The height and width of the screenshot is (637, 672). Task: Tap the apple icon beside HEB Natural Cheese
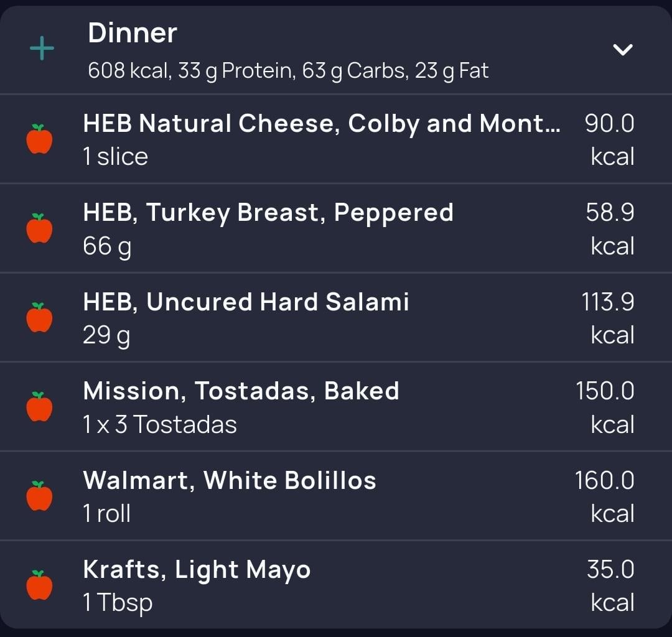(39, 139)
